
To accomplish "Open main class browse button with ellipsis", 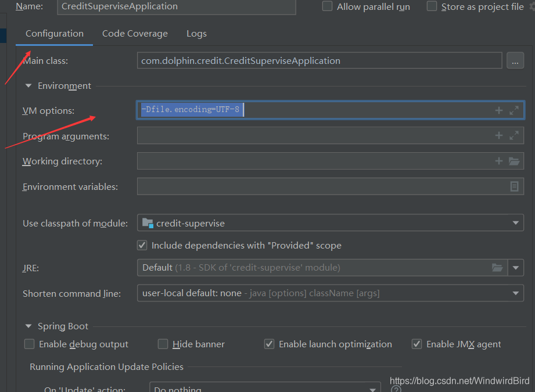I will 515,61.
